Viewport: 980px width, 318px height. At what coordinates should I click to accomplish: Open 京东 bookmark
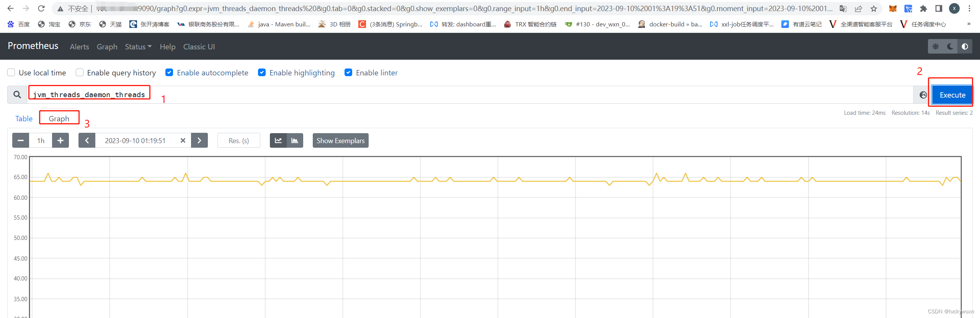80,24
